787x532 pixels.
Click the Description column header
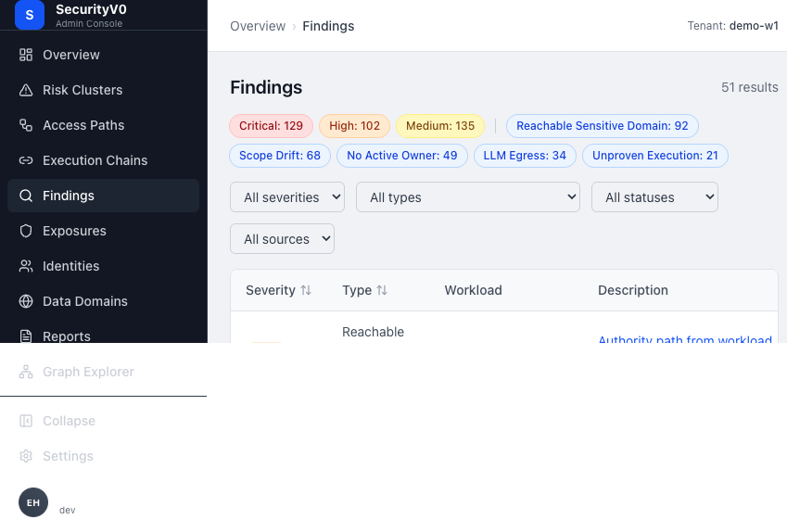[x=633, y=290]
